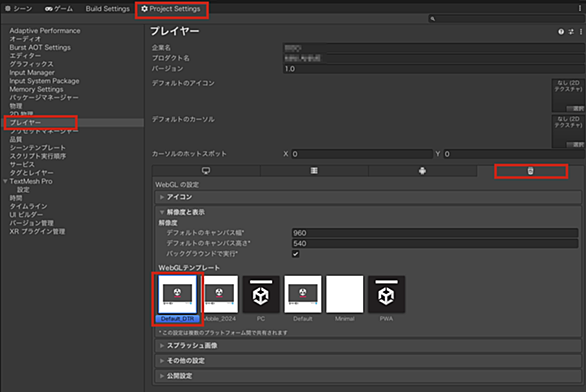
Task: Select the Default WebGL template
Action: pyautogui.click(x=303, y=298)
